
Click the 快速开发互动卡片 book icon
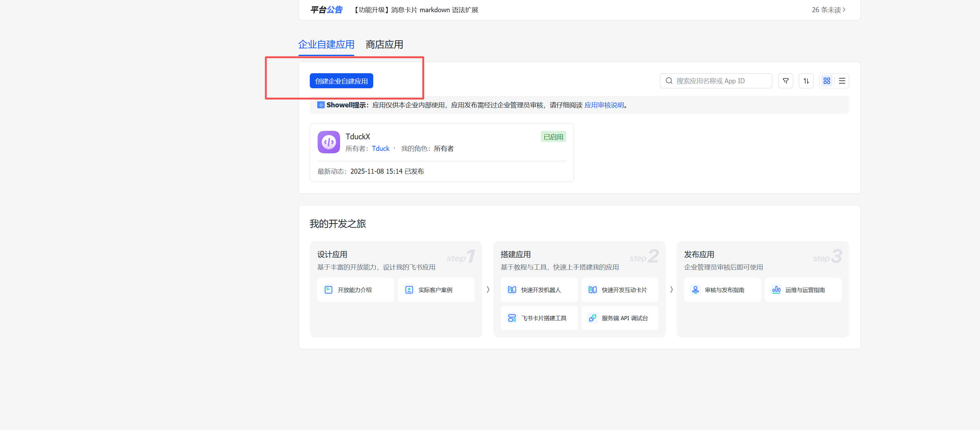[x=592, y=290]
